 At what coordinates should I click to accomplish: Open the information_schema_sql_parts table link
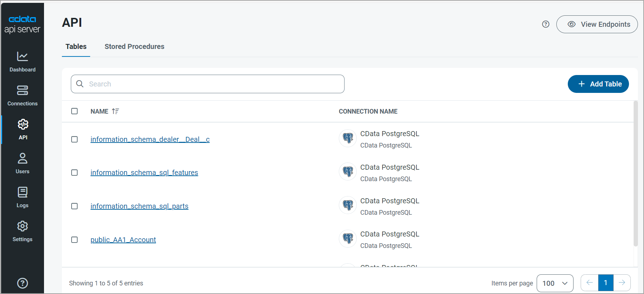(139, 206)
